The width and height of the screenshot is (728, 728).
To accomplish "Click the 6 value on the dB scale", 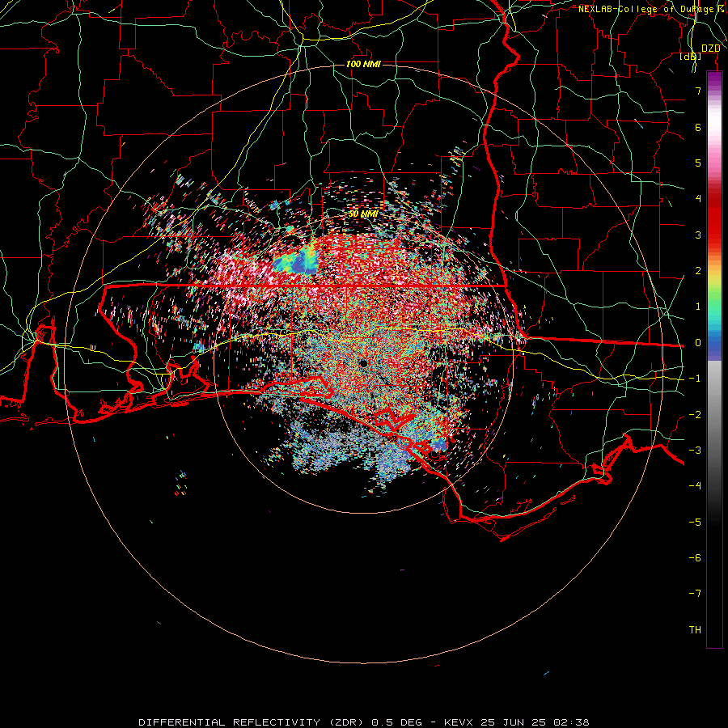I will click(698, 127).
